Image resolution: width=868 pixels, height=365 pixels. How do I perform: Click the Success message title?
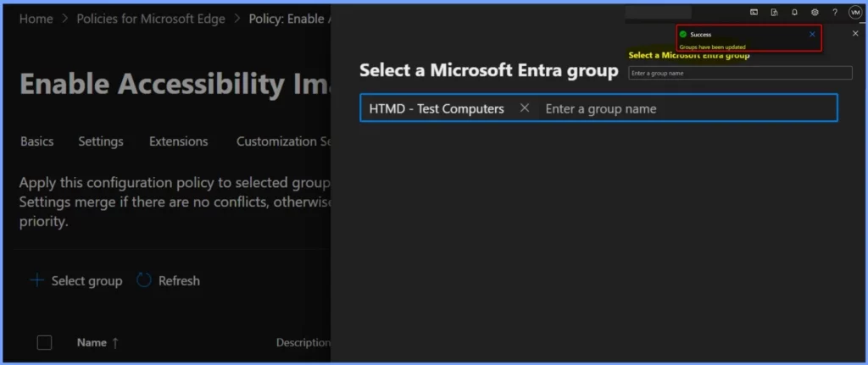click(700, 34)
